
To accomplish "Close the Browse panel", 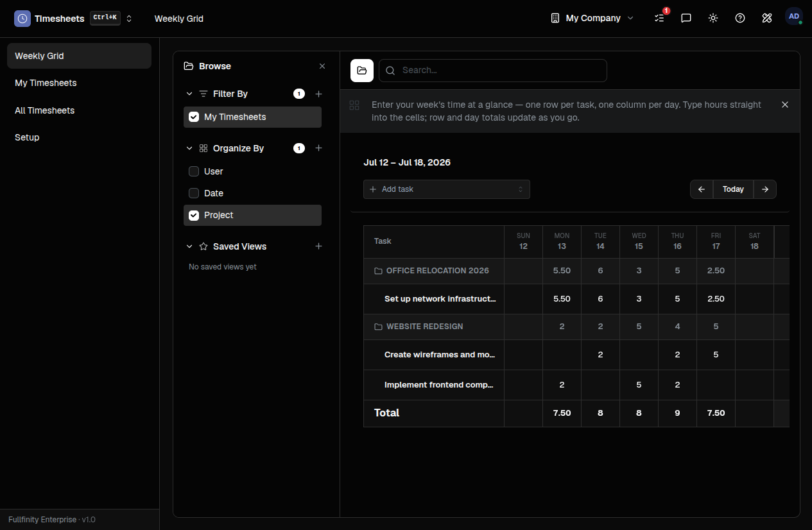I will coord(322,66).
